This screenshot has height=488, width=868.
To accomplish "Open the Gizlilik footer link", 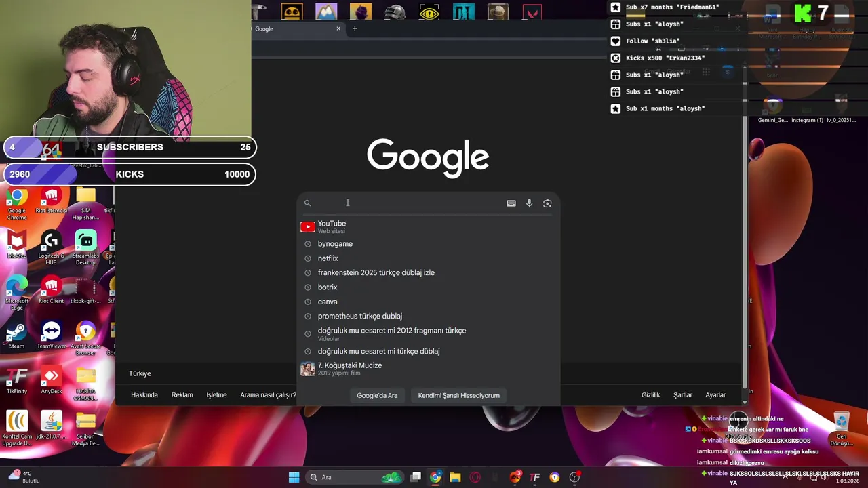I will point(650,395).
